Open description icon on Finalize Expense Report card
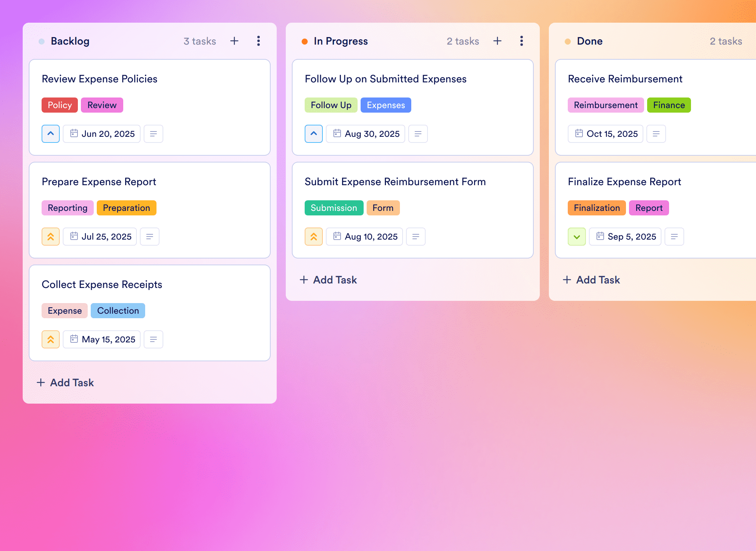This screenshot has height=551, width=756. 674,237
